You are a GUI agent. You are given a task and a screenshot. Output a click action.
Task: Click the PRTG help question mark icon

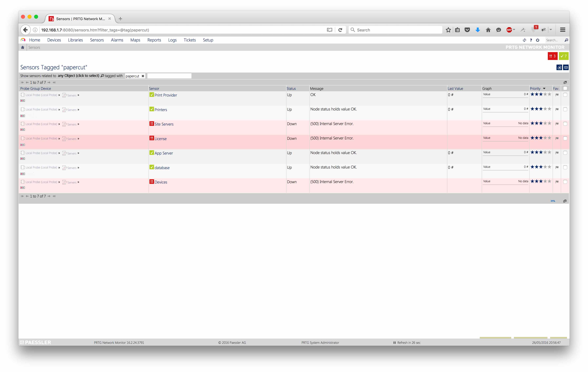pyautogui.click(x=531, y=40)
